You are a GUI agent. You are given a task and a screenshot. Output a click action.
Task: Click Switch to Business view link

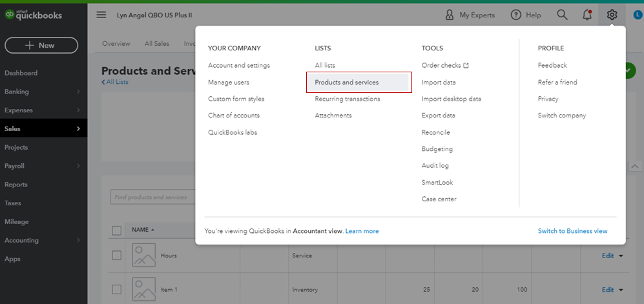coord(572,231)
